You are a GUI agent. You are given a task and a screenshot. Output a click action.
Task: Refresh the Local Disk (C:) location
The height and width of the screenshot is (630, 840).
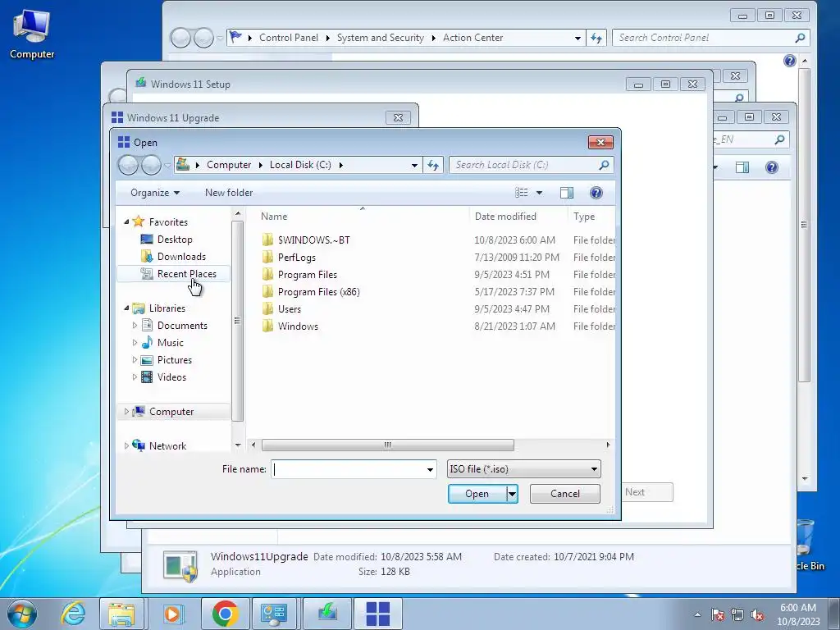433,165
